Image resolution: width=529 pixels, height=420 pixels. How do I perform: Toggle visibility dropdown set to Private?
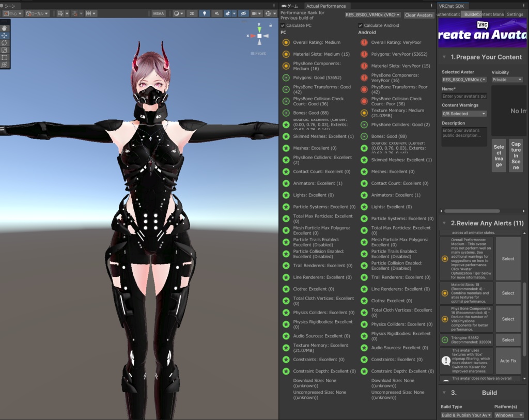508,80
